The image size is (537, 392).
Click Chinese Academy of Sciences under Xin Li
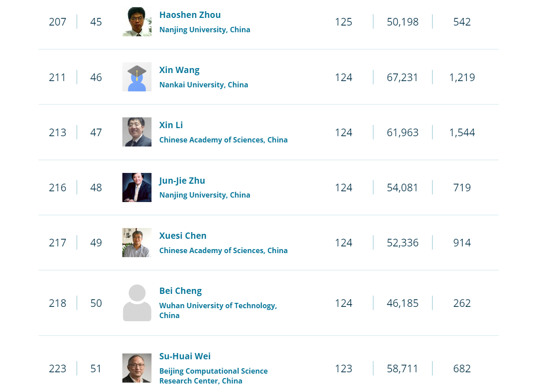pos(223,140)
